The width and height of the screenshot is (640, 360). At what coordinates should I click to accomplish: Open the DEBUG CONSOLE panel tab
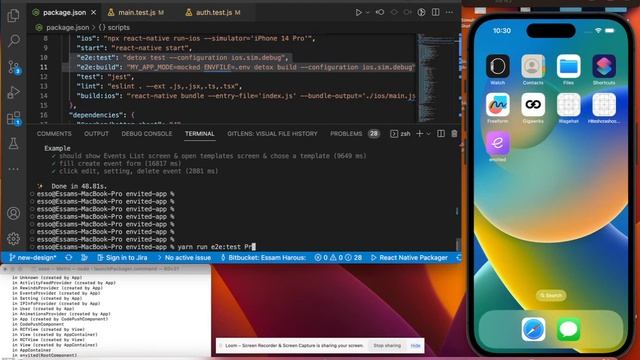pyautogui.click(x=147, y=133)
